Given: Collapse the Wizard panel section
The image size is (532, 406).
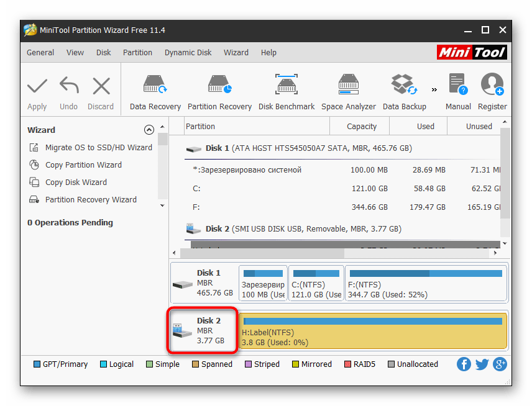Looking at the screenshot, I should (x=149, y=130).
